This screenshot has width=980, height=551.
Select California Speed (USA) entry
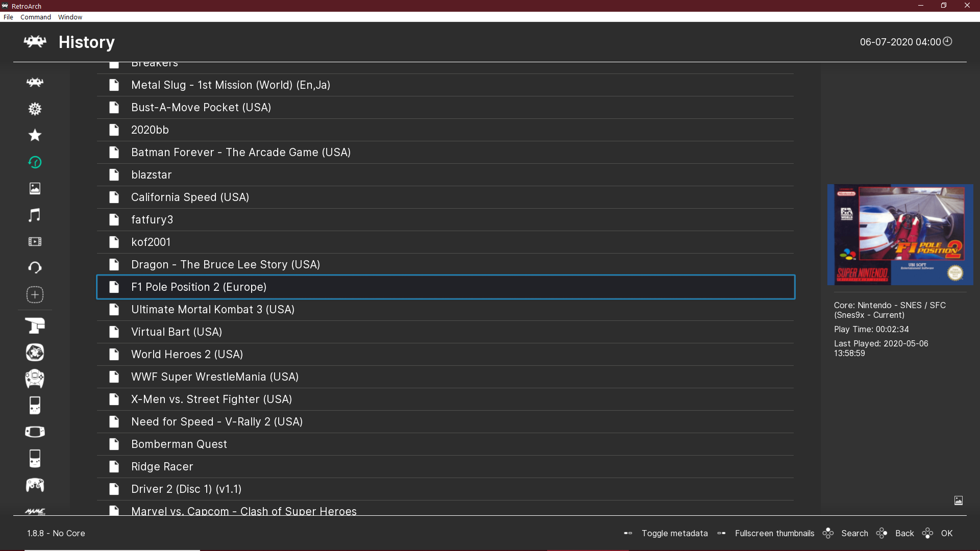[445, 197]
